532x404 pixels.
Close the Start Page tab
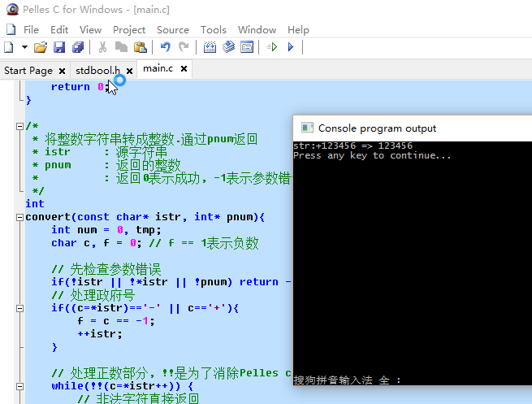pos(62,71)
